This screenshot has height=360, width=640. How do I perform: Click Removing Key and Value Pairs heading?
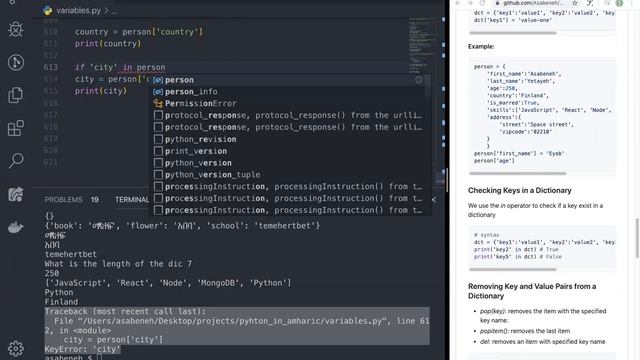click(x=532, y=291)
